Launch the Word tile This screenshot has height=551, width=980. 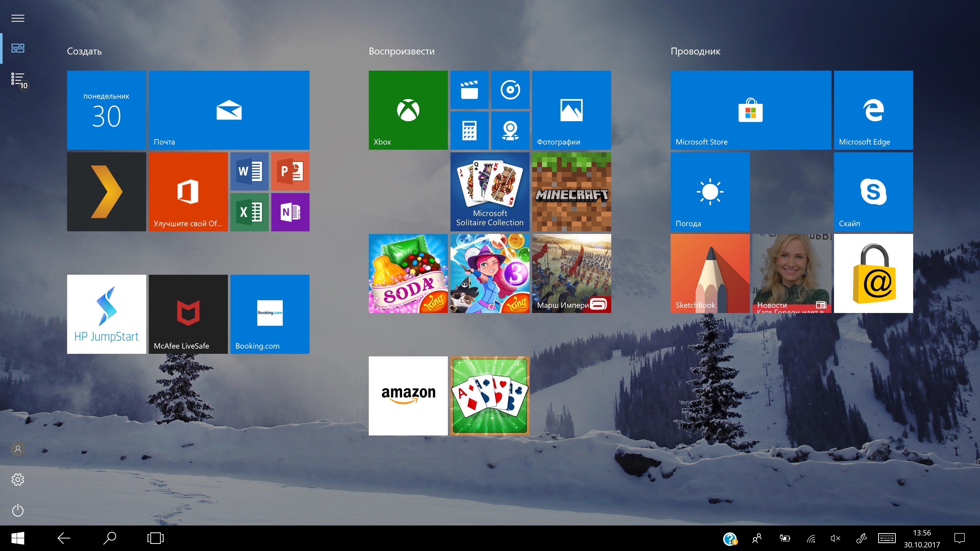pos(250,171)
